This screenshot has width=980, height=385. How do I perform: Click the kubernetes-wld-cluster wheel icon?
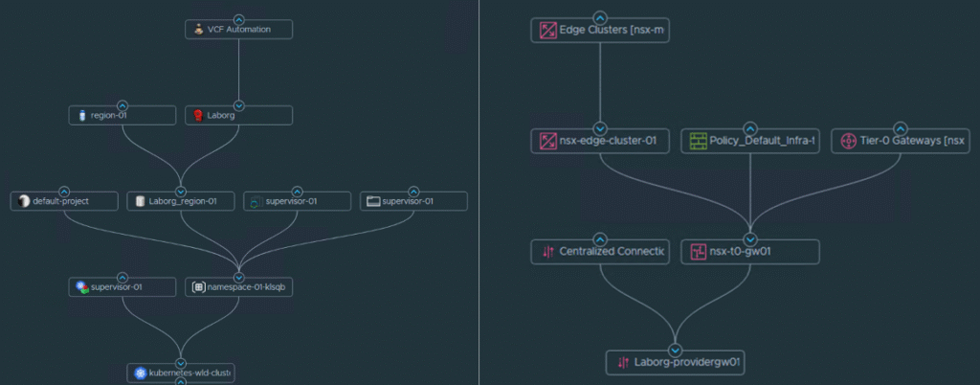tap(141, 373)
